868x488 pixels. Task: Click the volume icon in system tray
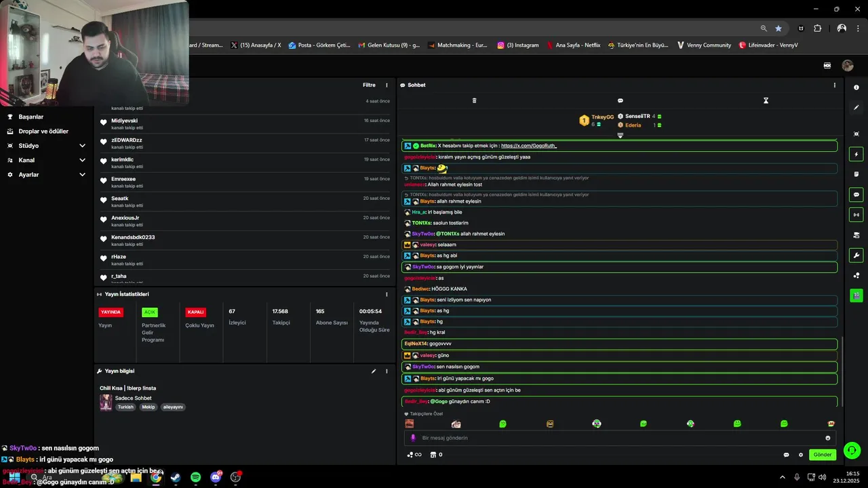point(823,477)
